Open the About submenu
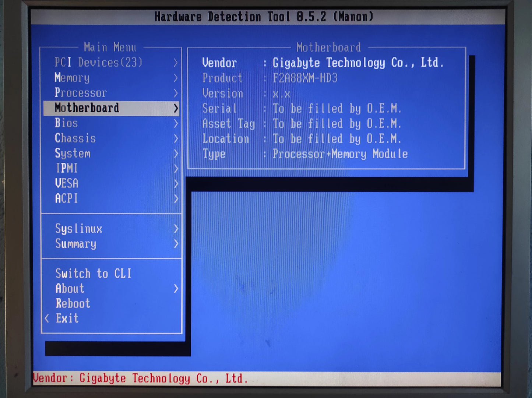Screen dimensions: 532x398 [x=111, y=289]
